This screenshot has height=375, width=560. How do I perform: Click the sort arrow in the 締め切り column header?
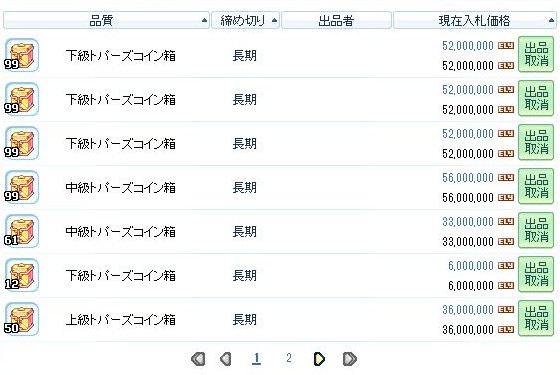point(274,20)
